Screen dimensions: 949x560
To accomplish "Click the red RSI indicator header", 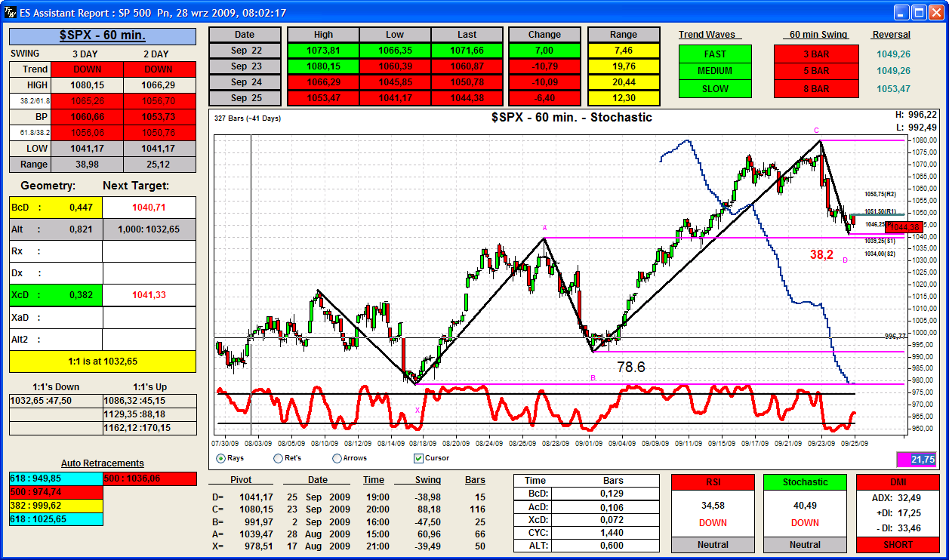I will coord(713,482).
